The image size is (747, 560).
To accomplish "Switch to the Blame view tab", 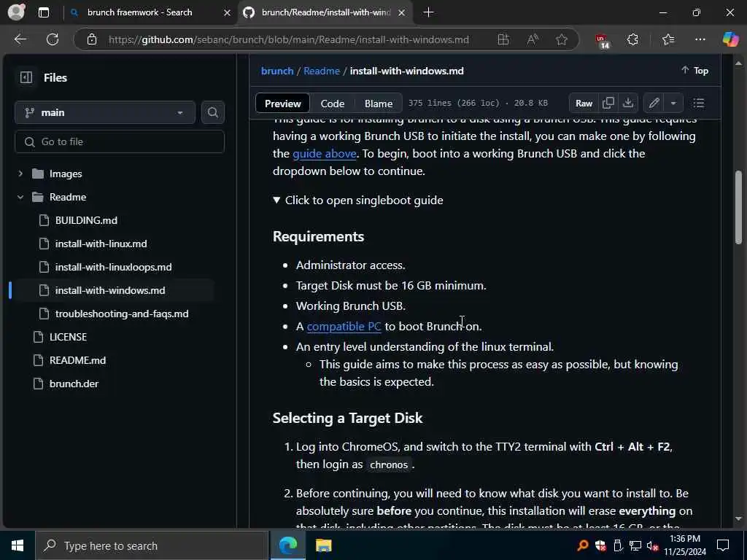I will coord(379,104).
